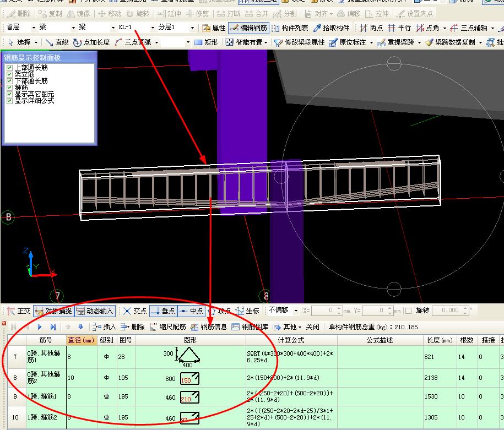Choose the 直线 line drawing tool
This screenshot has height=430, width=504.
click(x=57, y=42)
